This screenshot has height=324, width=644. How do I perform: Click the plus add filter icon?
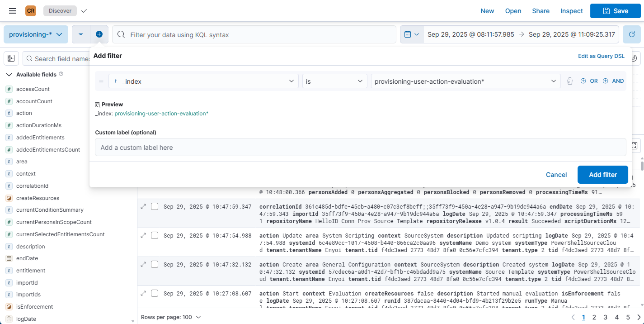coord(99,34)
